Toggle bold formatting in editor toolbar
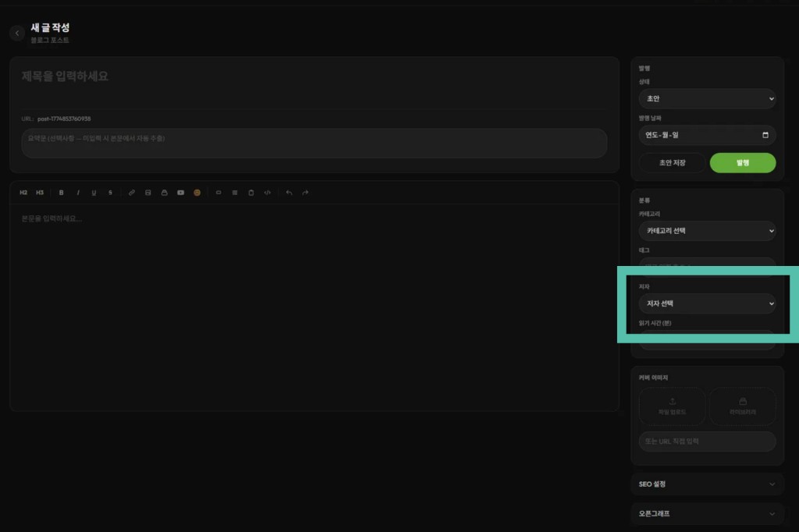799x532 pixels. [62, 193]
